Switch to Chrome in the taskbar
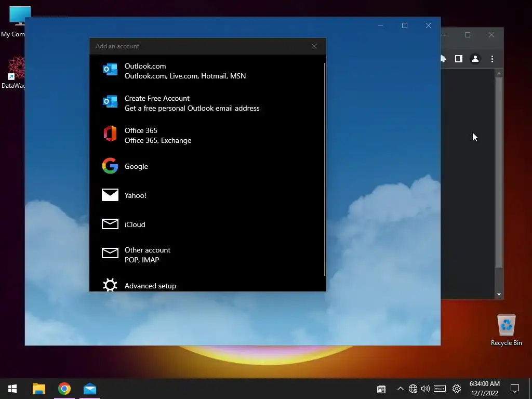 coord(64,389)
